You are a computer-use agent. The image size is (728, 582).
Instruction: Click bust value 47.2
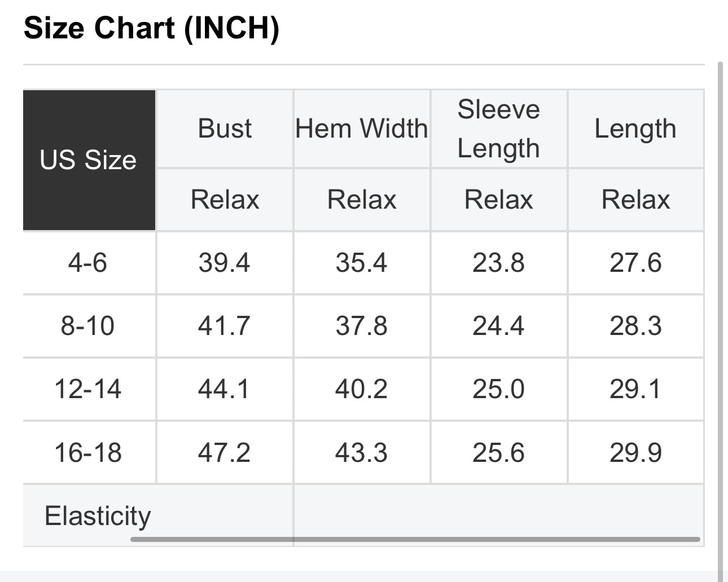click(224, 452)
